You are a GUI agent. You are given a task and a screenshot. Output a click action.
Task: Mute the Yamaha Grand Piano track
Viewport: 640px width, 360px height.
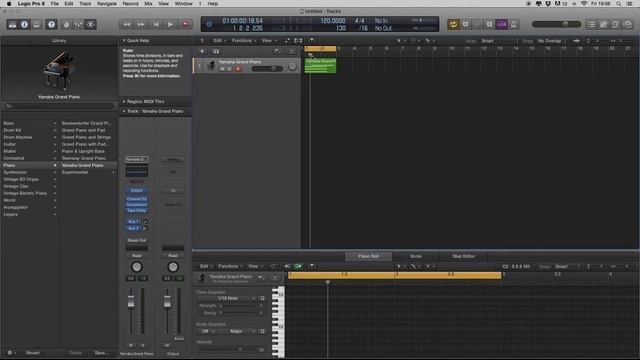point(222,69)
